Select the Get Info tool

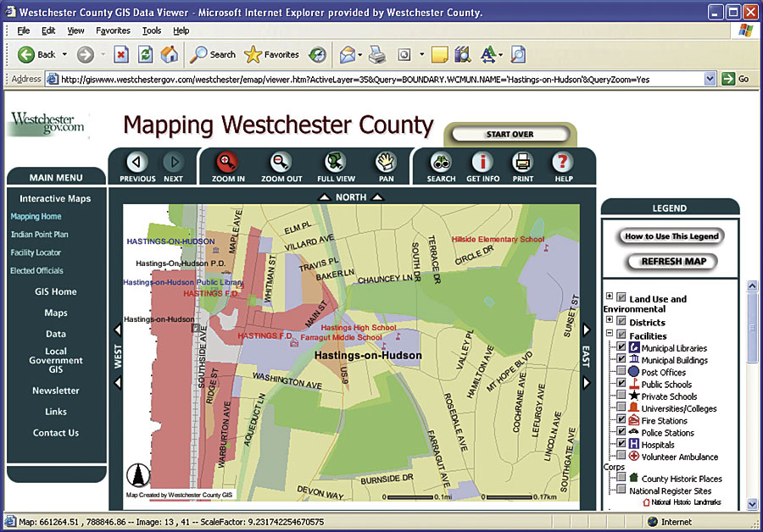coord(482,163)
